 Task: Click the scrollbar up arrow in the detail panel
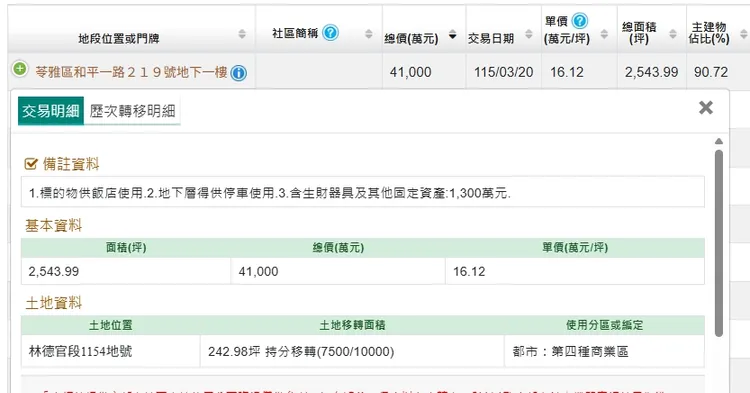coord(718,141)
